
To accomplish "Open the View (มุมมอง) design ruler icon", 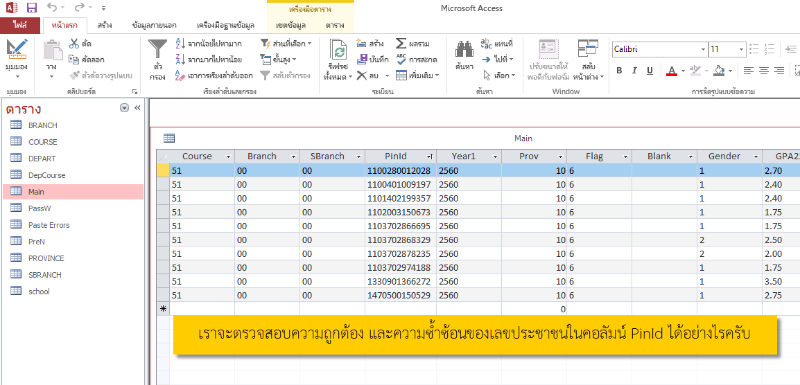I will click(x=16, y=49).
